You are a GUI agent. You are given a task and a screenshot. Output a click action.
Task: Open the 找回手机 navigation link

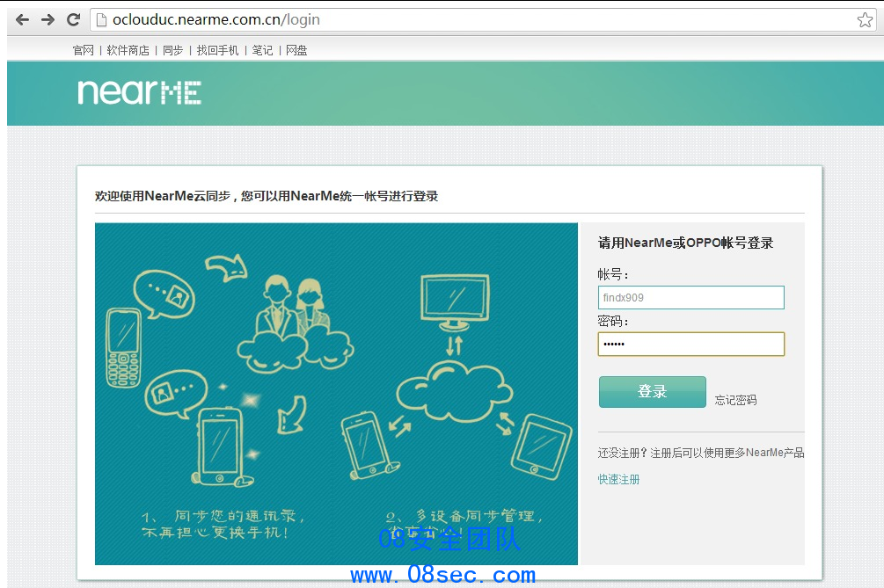217,51
